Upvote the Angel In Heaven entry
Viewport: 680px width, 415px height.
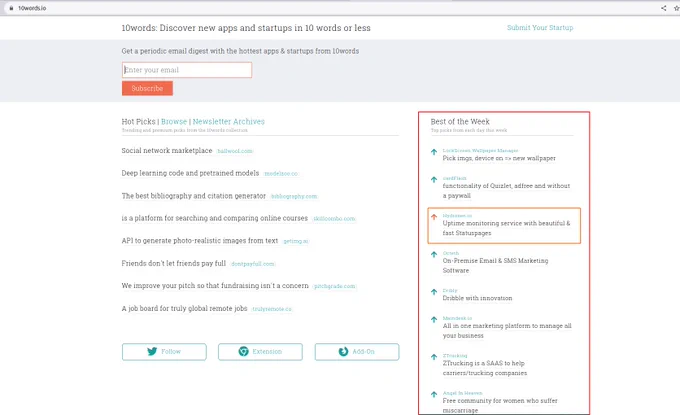click(x=434, y=394)
